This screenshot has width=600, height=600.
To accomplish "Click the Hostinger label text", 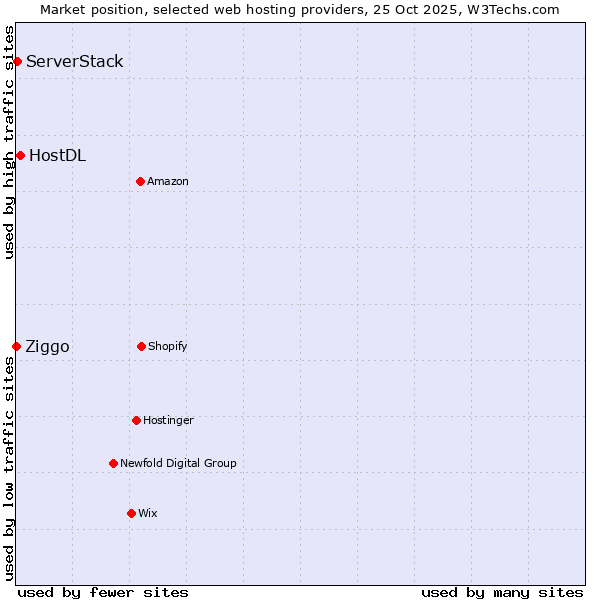I will 168,420.
